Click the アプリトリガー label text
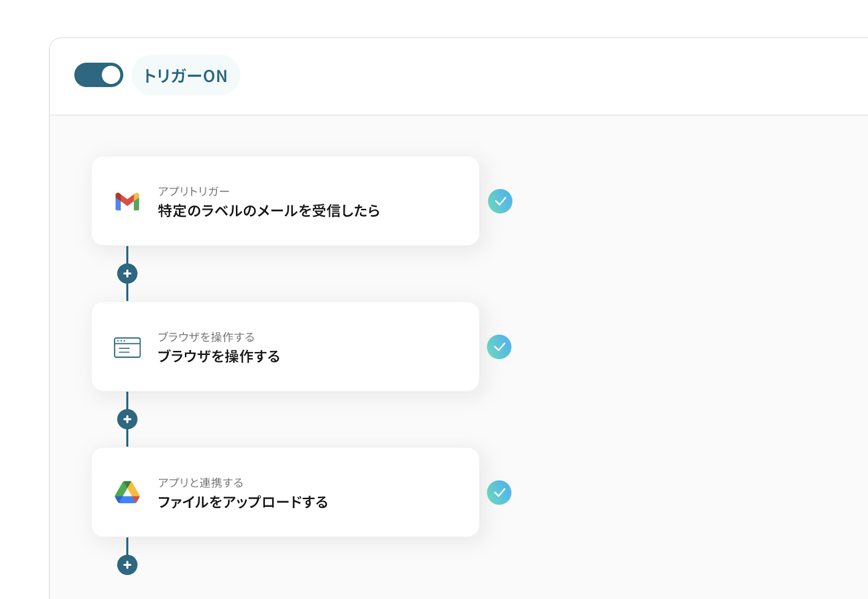Viewport: 868px width, 599px height. 194,191
